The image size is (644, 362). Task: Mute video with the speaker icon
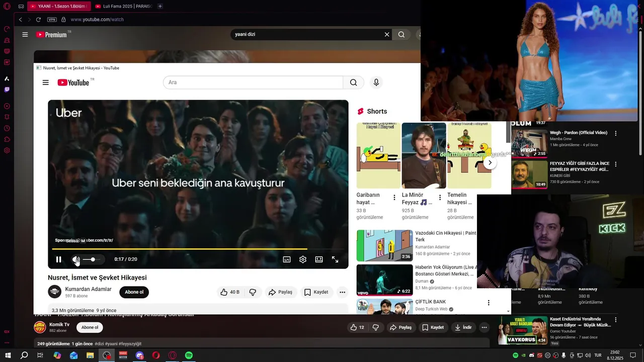76,259
